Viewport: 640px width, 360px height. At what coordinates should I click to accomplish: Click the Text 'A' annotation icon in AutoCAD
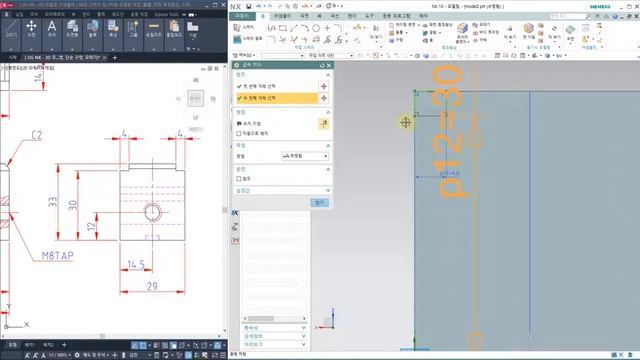coord(52,27)
